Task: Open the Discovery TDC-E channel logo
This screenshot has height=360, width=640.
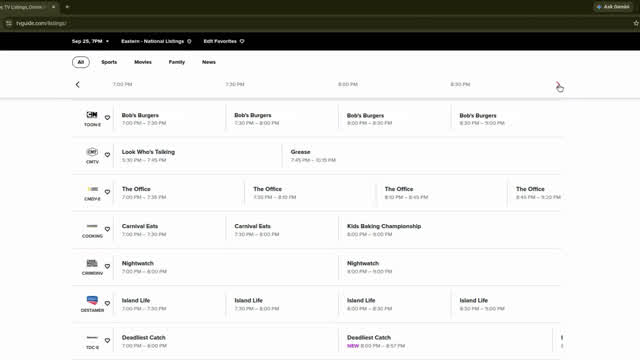Action: 92,338
